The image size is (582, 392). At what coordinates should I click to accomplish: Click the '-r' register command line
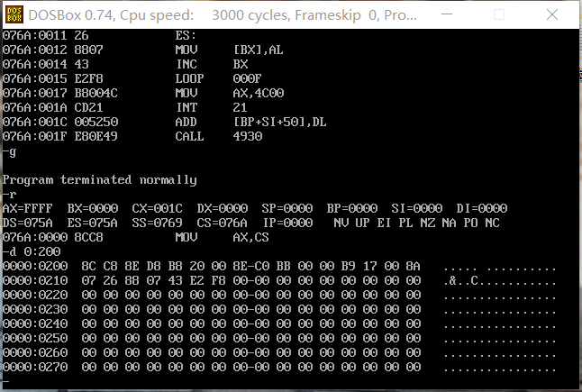pos(9,194)
